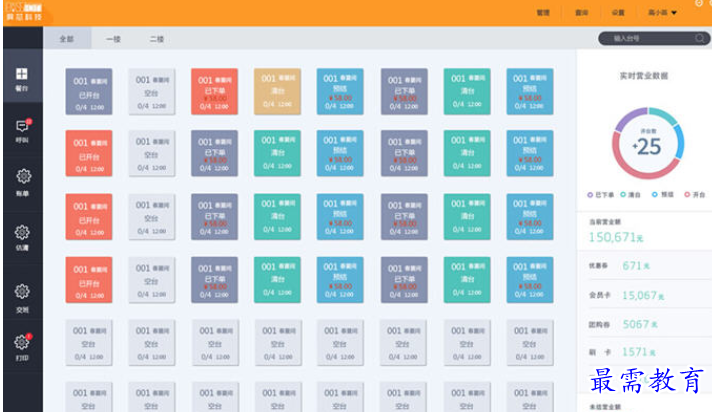Click the red segment of donut chart

coord(640,172)
